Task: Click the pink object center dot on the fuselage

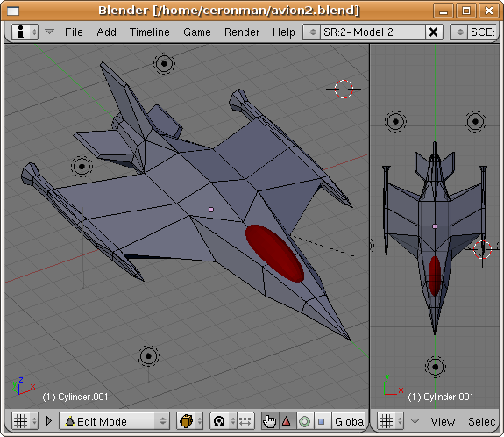Action: tap(211, 210)
